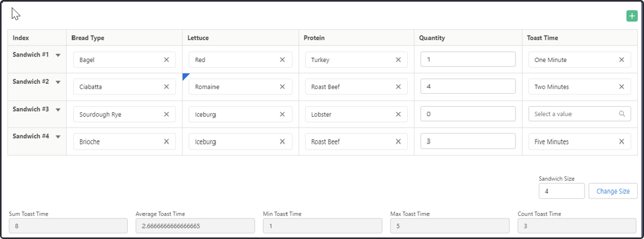Click the Quantity field for Sandwich #2
Image resolution: width=644 pixels, height=239 pixels.
point(468,86)
